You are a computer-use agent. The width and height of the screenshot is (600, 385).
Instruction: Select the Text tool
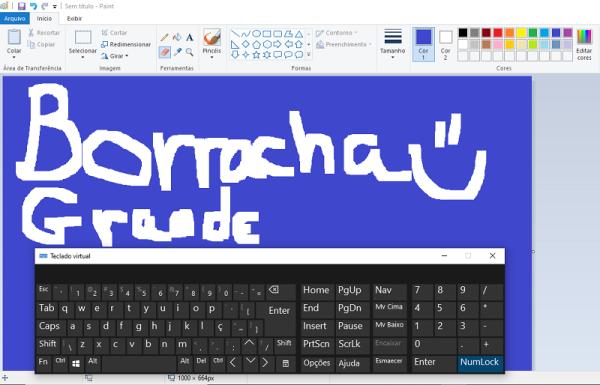pos(189,38)
